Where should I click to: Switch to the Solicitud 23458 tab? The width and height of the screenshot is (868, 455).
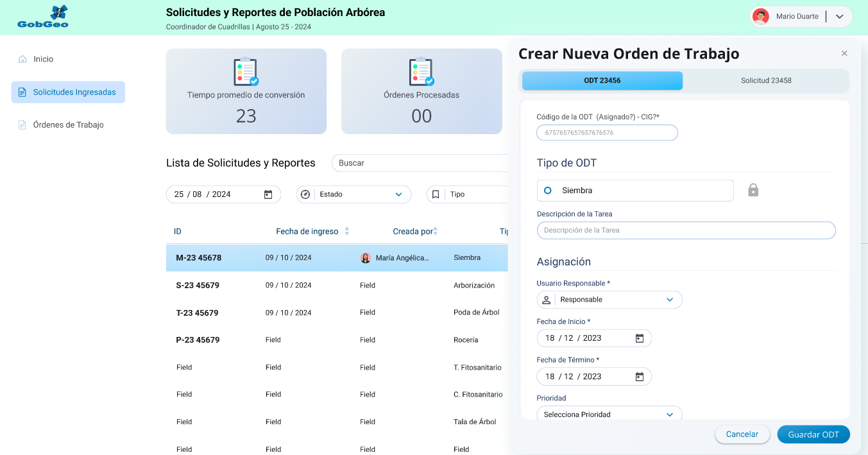pyautogui.click(x=765, y=81)
